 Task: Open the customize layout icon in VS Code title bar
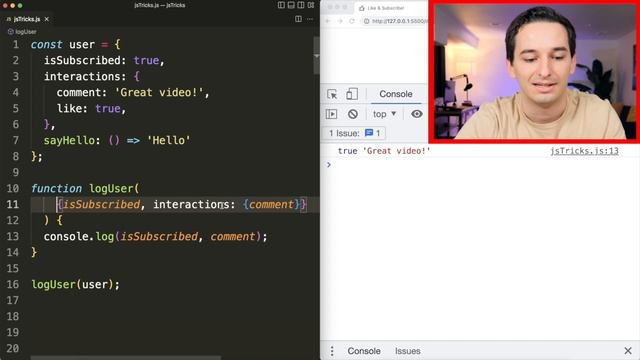(x=311, y=5)
